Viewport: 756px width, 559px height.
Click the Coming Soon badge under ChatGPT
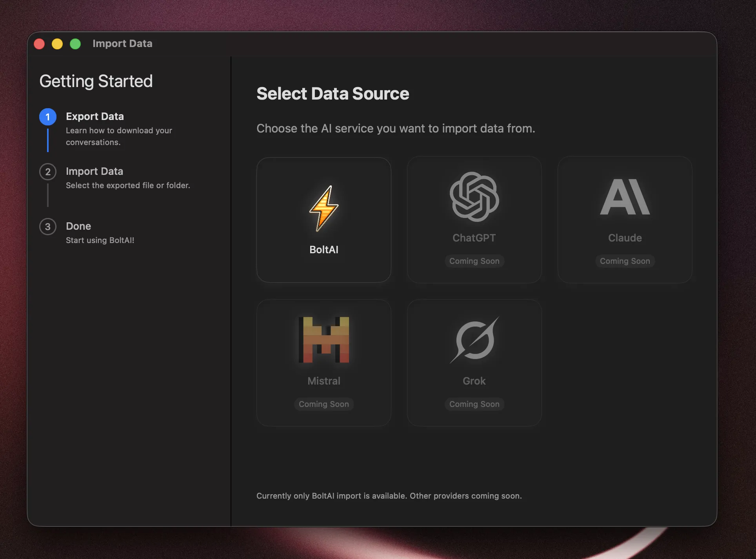point(474,261)
